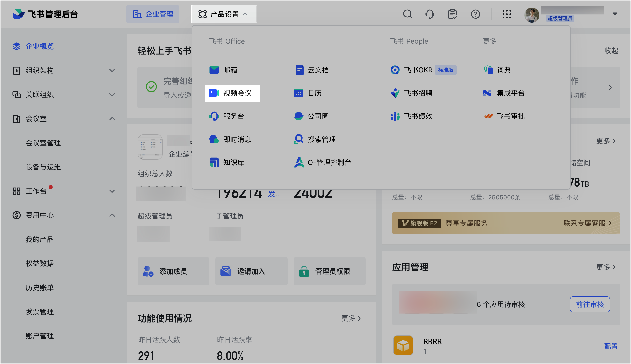Open the 知识库 wiki icon
The width and height of the screenshot is (631, 364).
tap(214, 162)
